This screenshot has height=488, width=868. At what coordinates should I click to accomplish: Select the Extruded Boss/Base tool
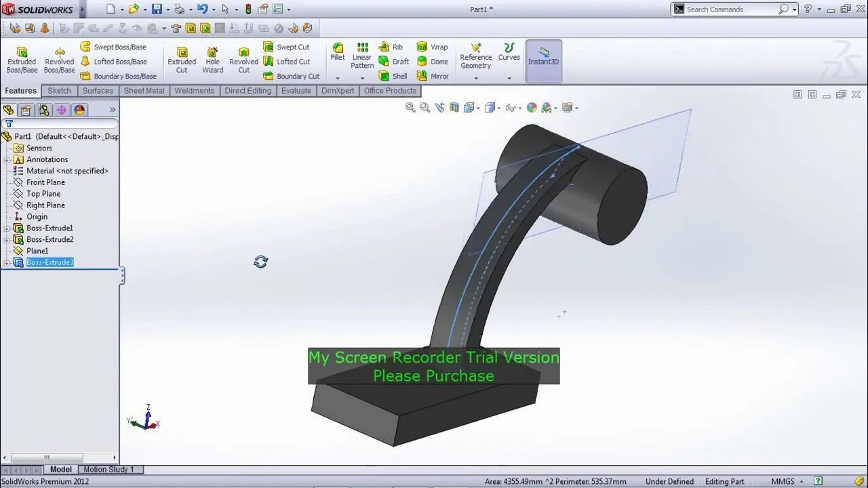21,60
